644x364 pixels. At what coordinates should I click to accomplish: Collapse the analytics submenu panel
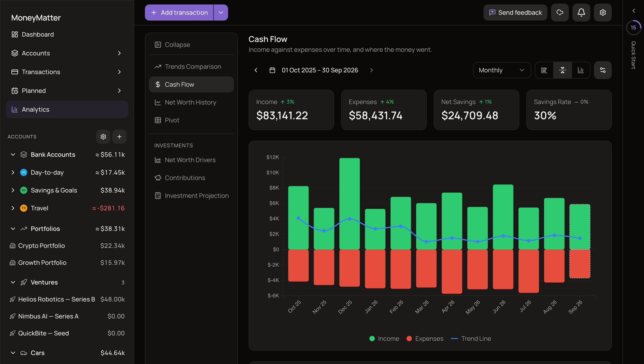click(x=191, y=44)
